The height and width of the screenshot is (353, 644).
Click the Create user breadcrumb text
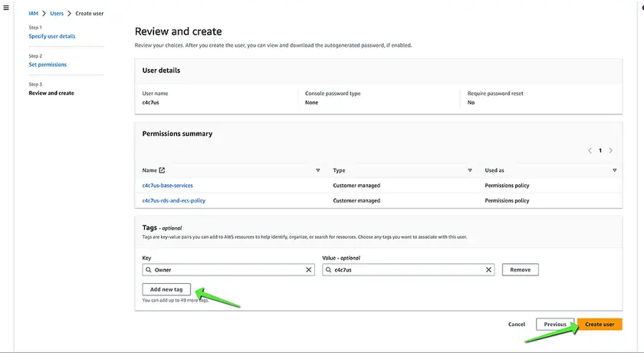(90, 14)
